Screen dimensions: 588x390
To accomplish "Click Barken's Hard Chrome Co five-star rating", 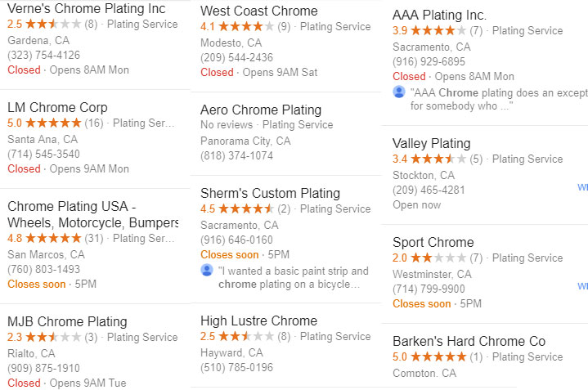I will 438,357.
